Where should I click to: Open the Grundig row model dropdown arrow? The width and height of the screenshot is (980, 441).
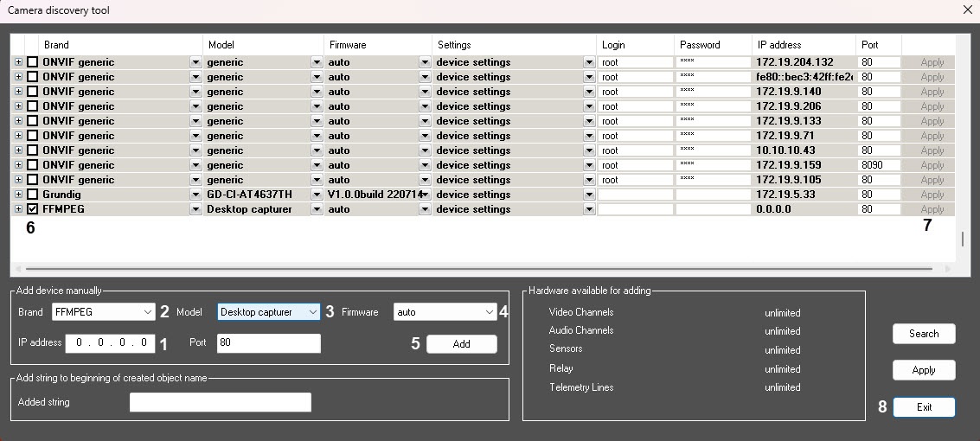click(x=317, y=195)
